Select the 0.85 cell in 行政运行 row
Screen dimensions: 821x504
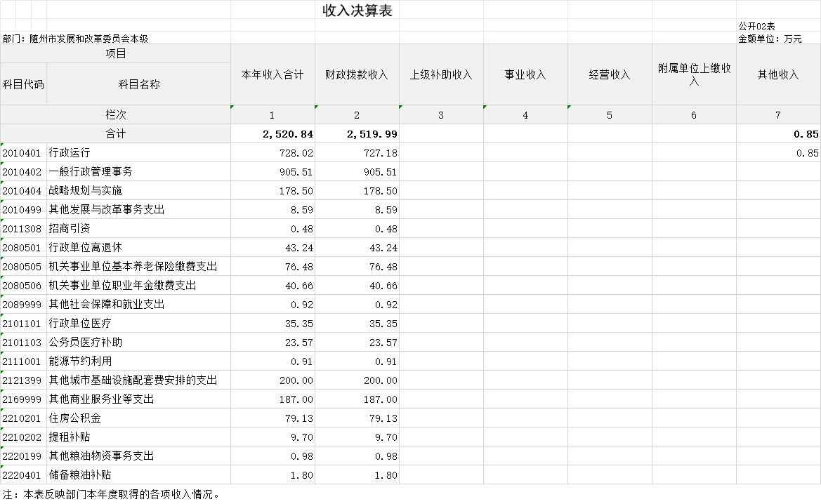[778, 153]
